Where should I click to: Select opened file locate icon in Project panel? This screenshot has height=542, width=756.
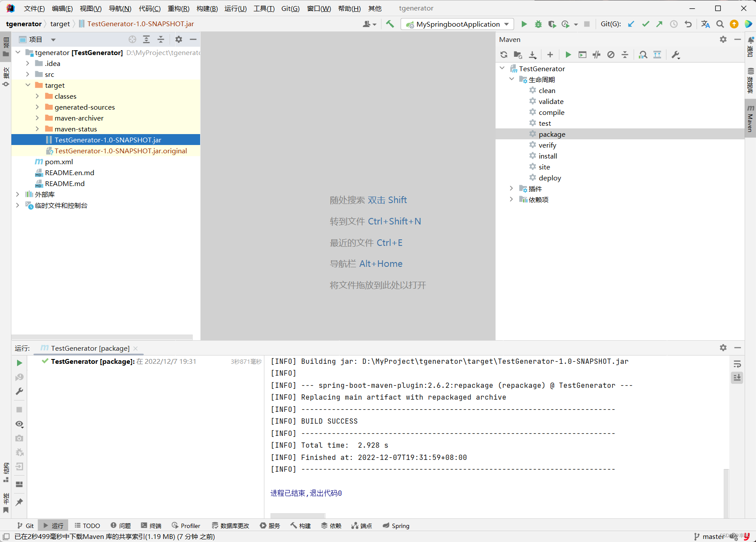pyautogui.click(x=132, y=39)
